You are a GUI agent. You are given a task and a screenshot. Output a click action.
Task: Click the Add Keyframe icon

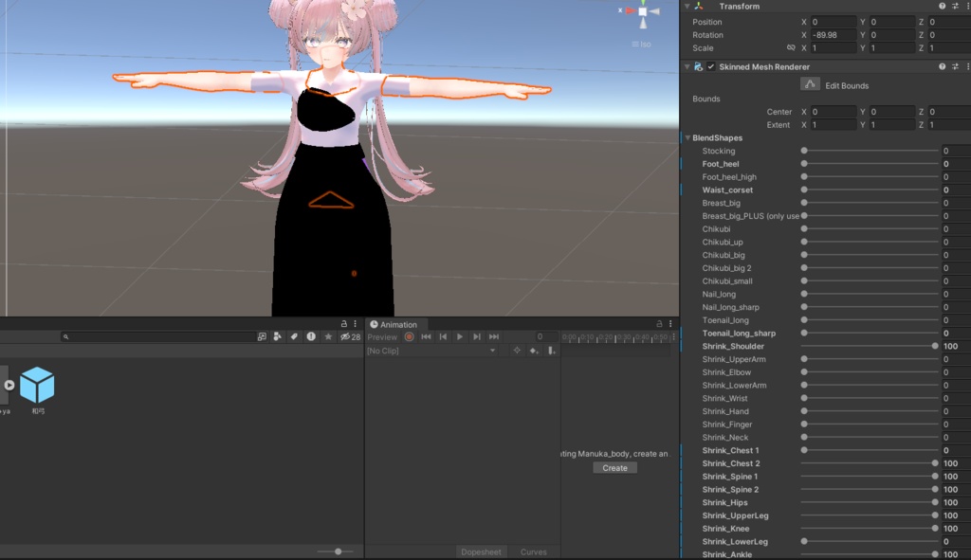coord(534,351)
